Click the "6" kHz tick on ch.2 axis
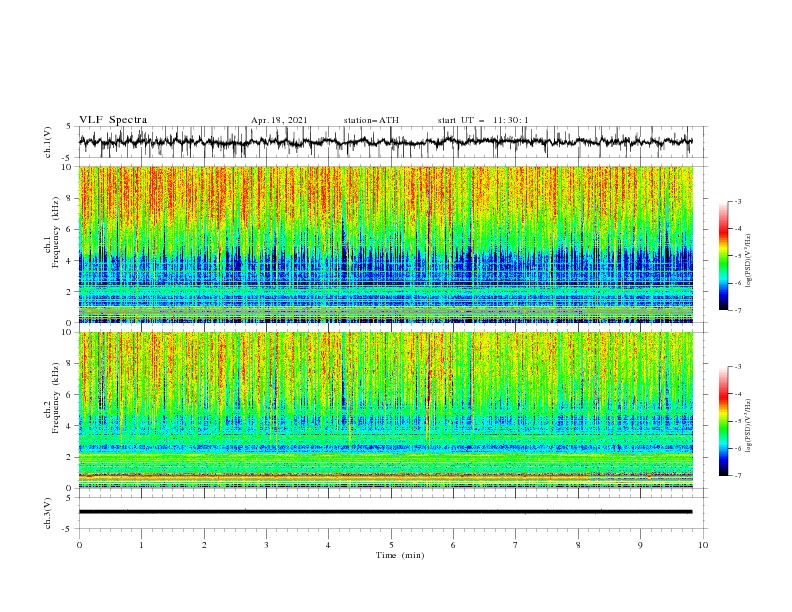The image size is (792, 612). click(x=71, y=395)
